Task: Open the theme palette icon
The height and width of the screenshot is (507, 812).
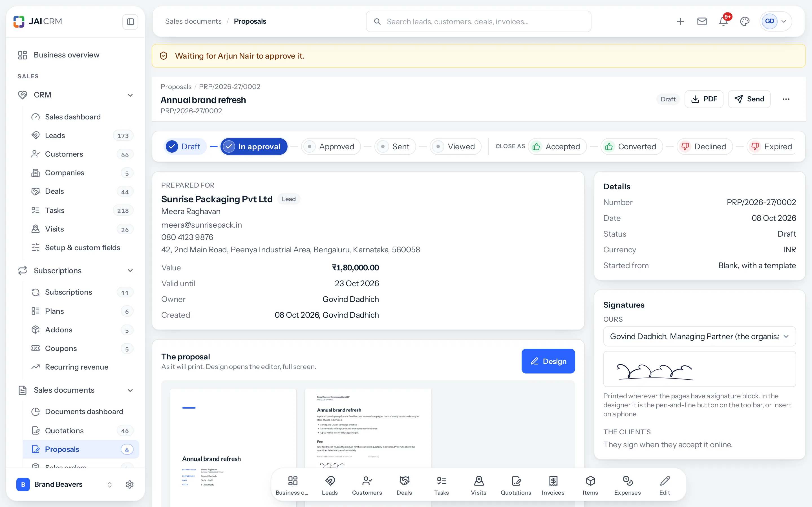Action: click(x=745, y=21)
